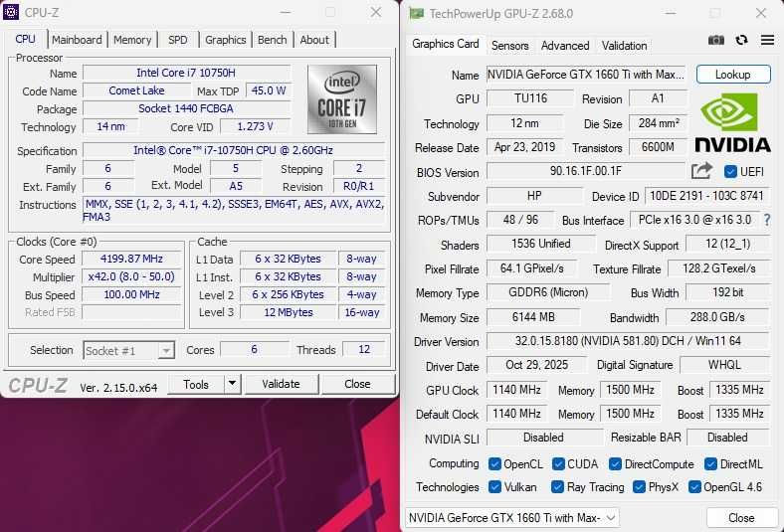Select the CPU tab in CPU-Z
The image size is (784, 532).
pos(25,39)
